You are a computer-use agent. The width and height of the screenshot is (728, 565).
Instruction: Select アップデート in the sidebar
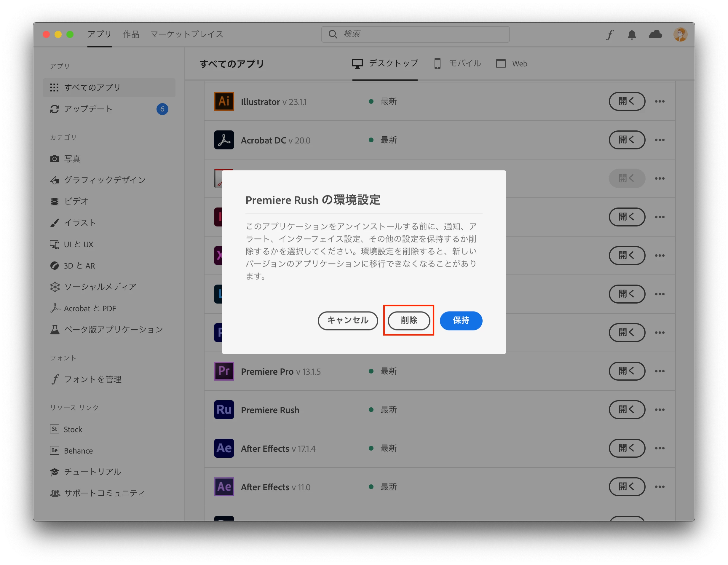tap(88, 109)
